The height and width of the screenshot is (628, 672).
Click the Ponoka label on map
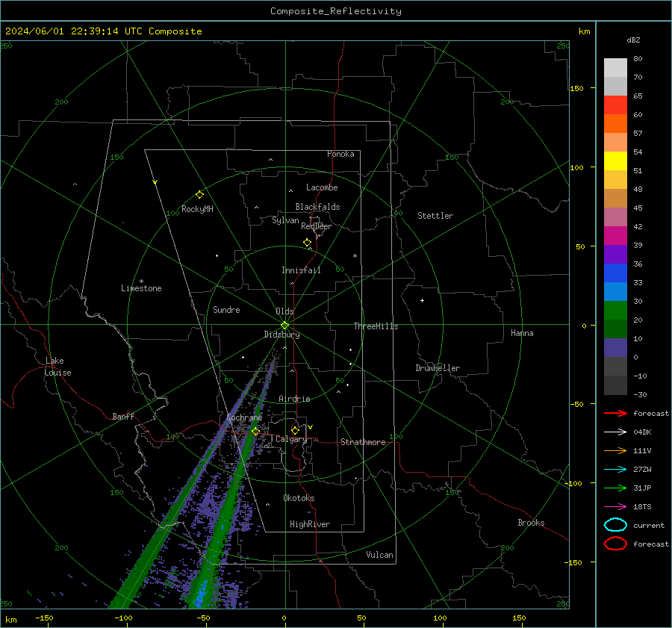tap(340, 154)
